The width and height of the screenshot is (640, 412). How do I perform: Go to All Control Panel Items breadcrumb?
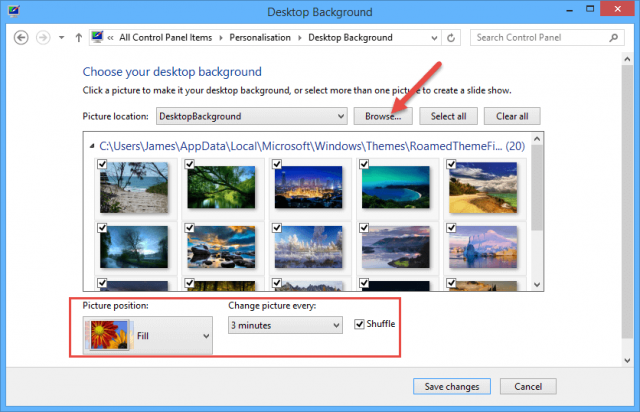(x=166, y=38)
